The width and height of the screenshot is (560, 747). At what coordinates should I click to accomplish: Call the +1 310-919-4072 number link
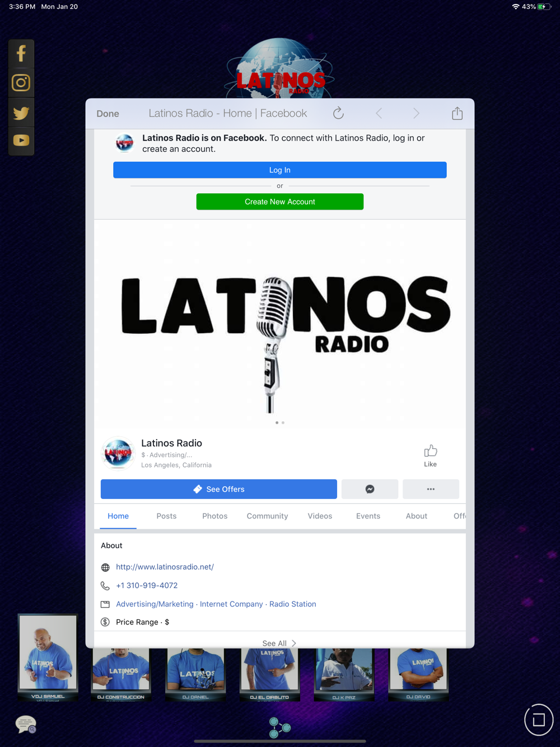[x=147, y=585]
